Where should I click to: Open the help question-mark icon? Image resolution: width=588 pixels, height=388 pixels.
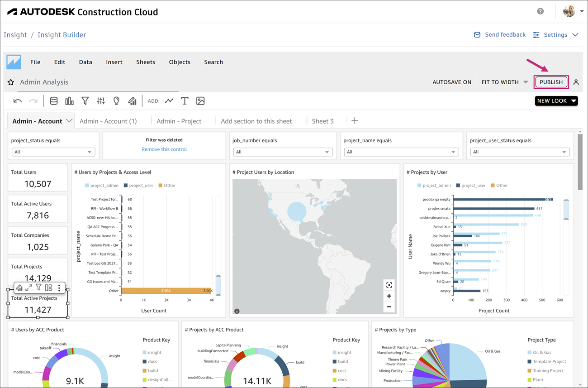[541, 11]
